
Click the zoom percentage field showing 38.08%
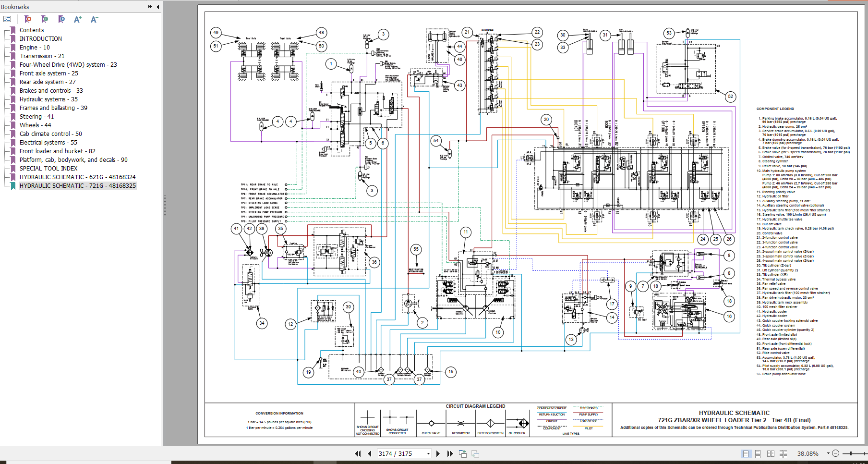click(x=808, y=453)
